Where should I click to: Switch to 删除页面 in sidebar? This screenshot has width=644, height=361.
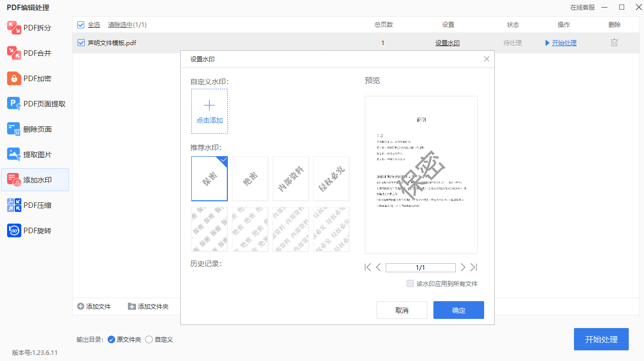35,129
